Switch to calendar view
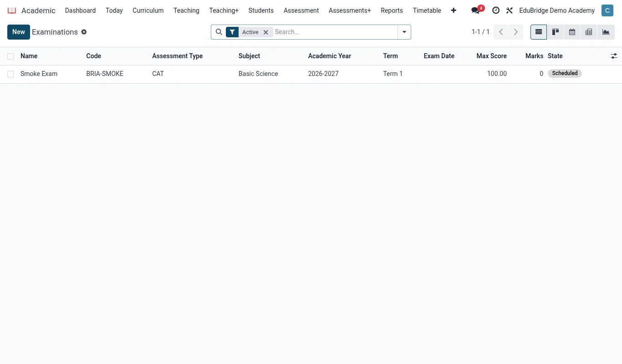 click(572, 32)
